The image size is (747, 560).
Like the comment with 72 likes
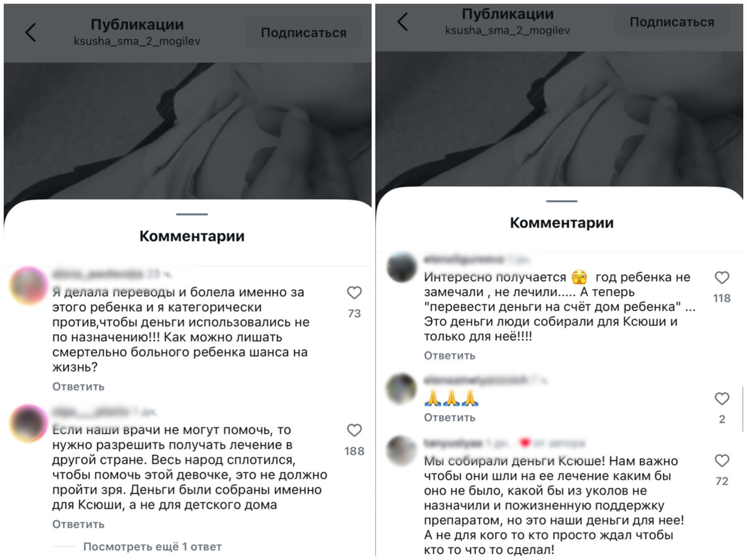[721, 460]
